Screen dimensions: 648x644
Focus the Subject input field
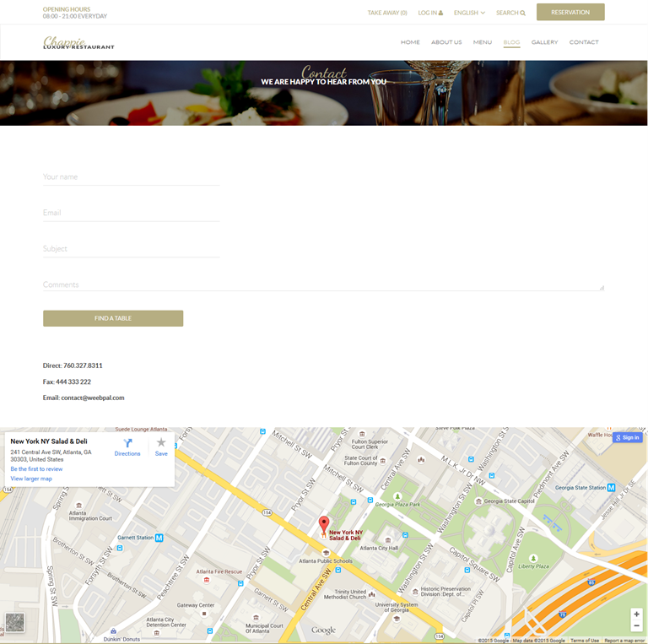[x=132, y=249]
